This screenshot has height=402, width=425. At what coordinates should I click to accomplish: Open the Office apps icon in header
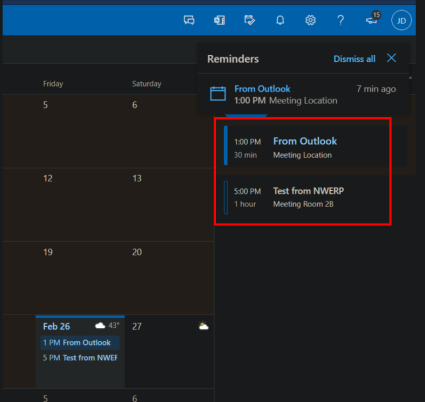click(x=219, y=20)
